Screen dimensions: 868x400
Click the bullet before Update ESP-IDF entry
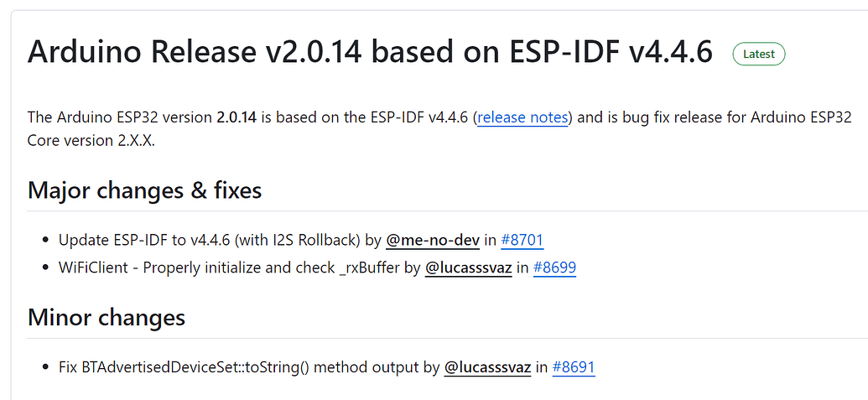click(44, 242)
